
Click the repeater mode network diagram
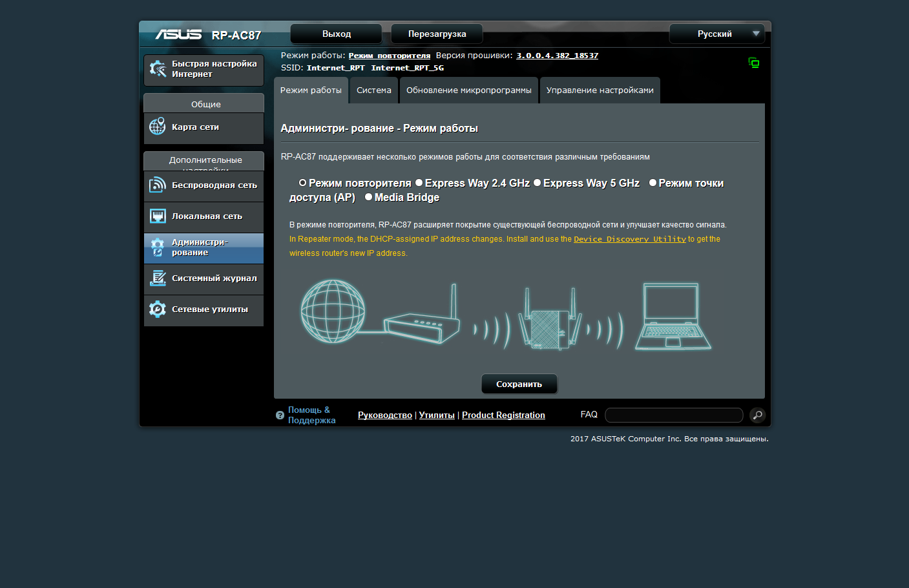[506, 317]
